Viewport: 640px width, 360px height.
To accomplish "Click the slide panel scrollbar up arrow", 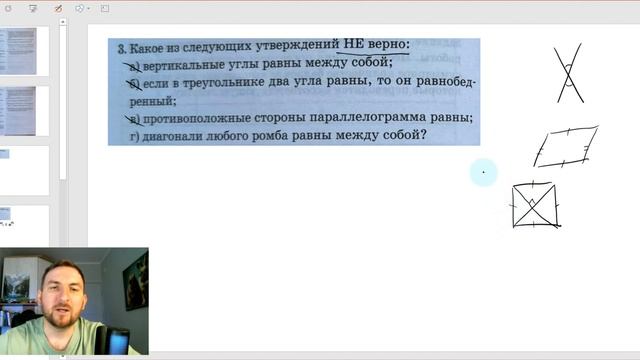I will coord(62,22).
